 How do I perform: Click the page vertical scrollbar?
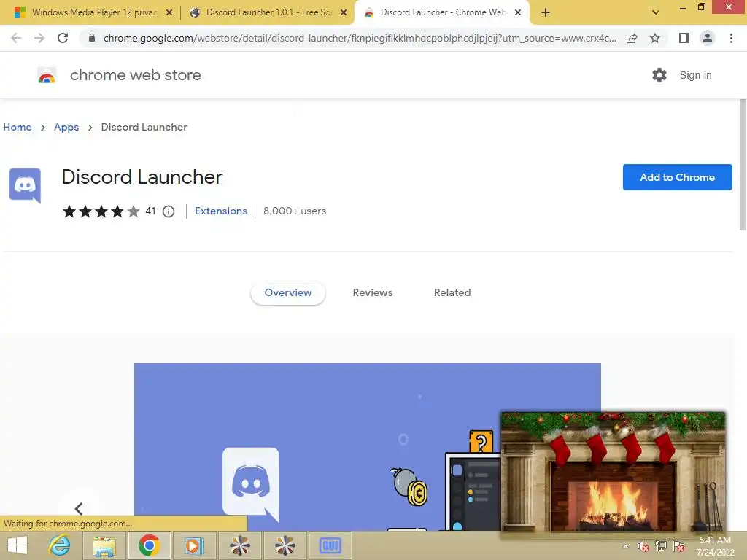742,164
